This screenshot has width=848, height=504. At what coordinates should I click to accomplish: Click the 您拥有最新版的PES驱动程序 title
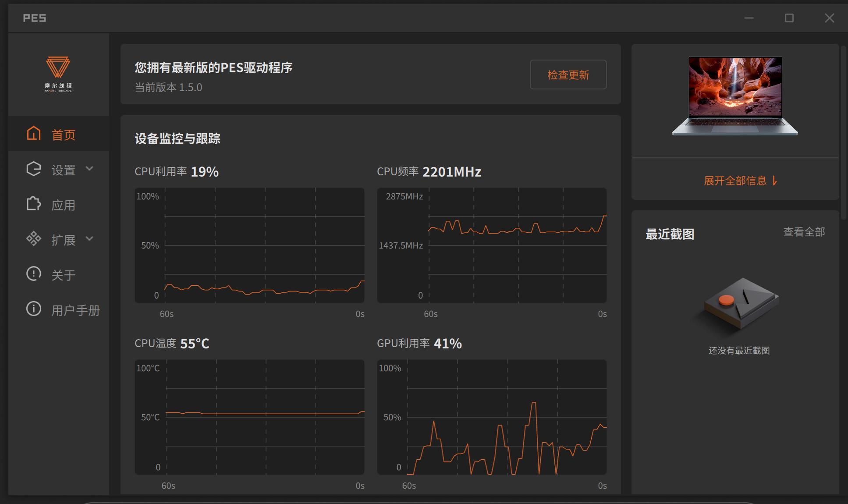213,67
